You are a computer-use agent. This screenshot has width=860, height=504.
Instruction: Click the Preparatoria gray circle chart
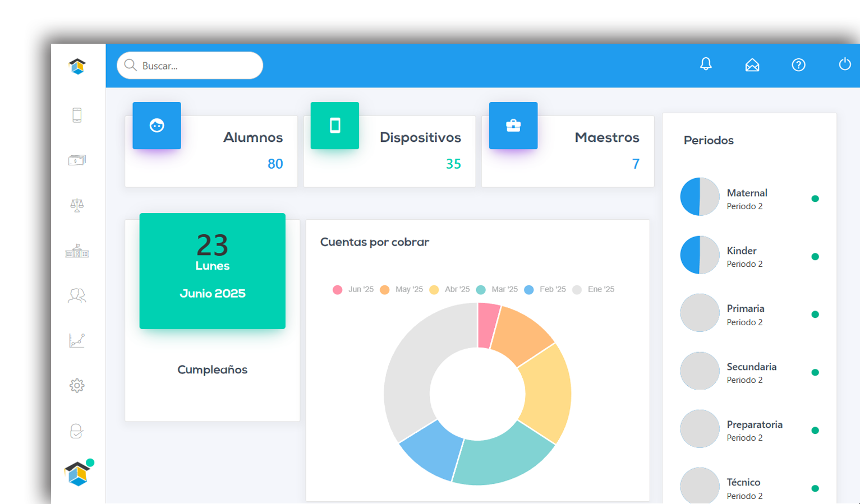click(700, 429)
